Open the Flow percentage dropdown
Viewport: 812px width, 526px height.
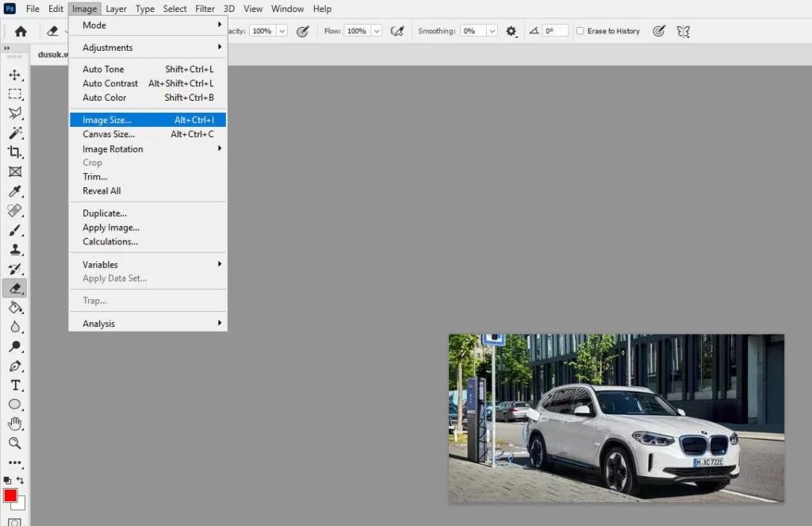click(x=376, y=31)
